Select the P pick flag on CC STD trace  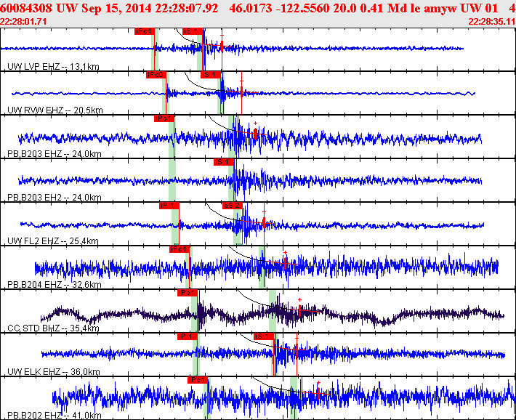tap(187, 293)
